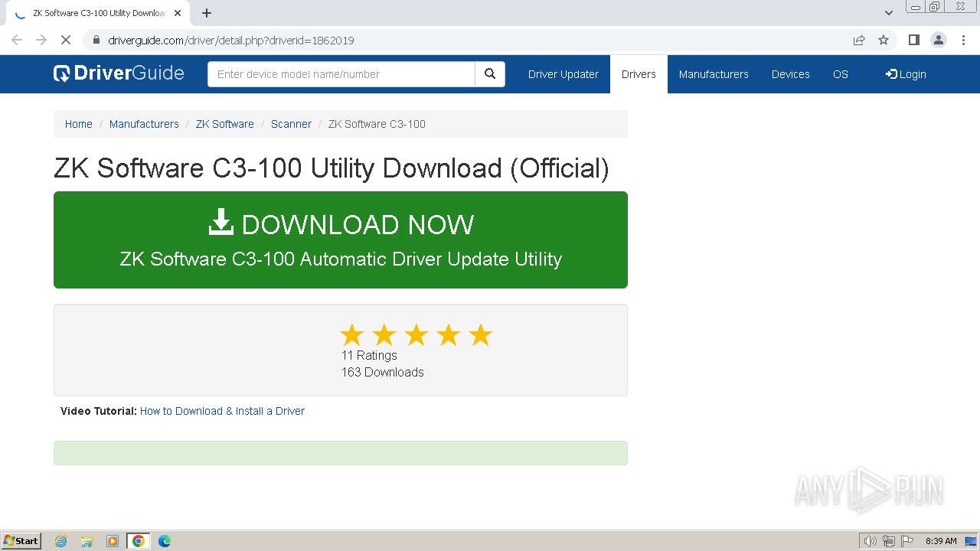
Task: Stop loading the page
Action: [x=66, y=40]
